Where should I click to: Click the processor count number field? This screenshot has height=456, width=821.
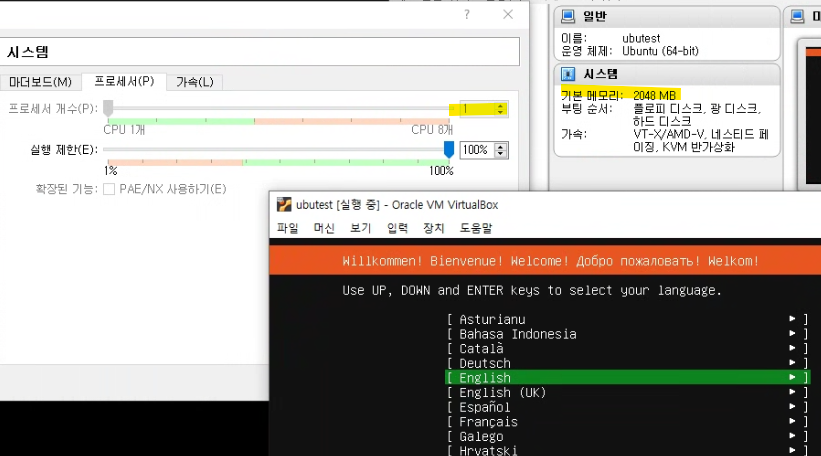(477, 109)
